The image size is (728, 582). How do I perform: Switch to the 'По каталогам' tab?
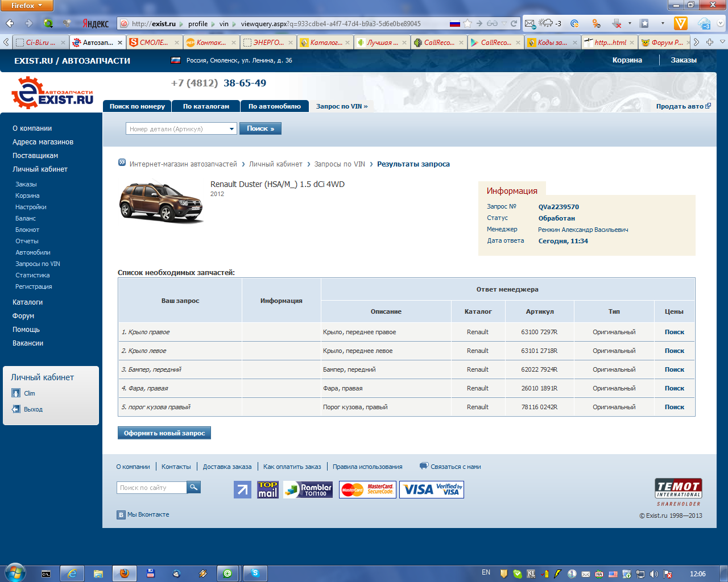pos(206,106)
